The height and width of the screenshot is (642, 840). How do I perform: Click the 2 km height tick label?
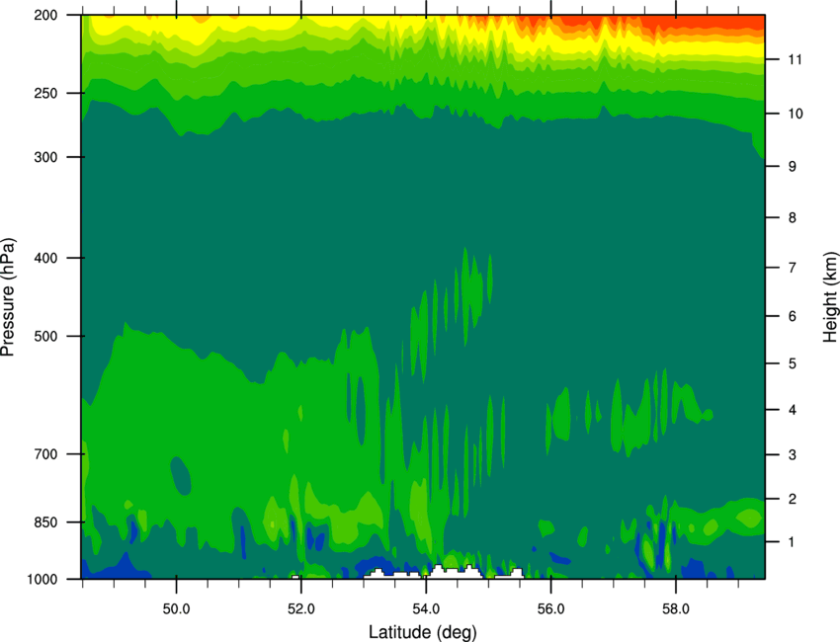coord(793,499)
